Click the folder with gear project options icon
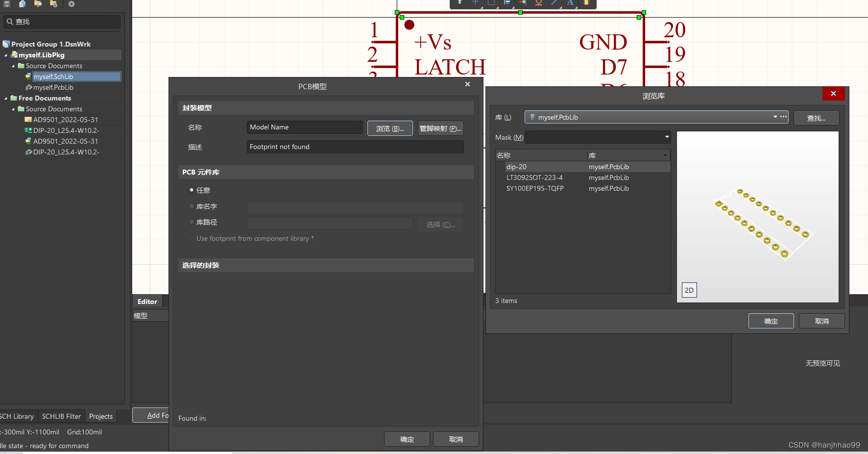 [53, 3]
